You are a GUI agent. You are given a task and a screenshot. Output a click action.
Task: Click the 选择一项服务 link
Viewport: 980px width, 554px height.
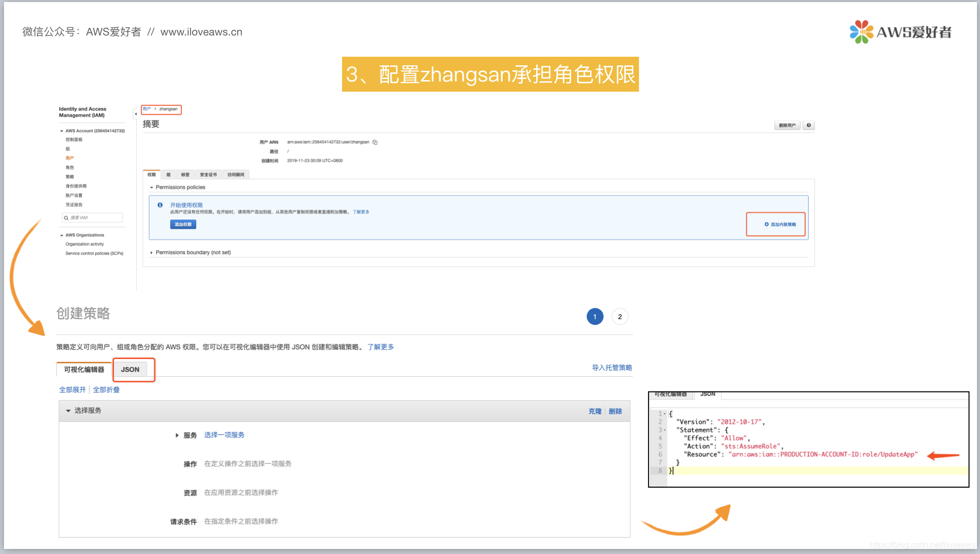point(224,435)
